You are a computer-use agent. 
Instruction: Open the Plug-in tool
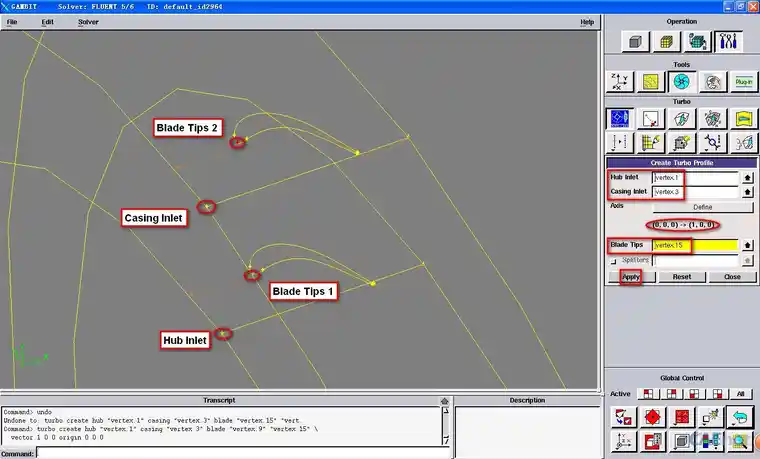(x=744, y=82)
